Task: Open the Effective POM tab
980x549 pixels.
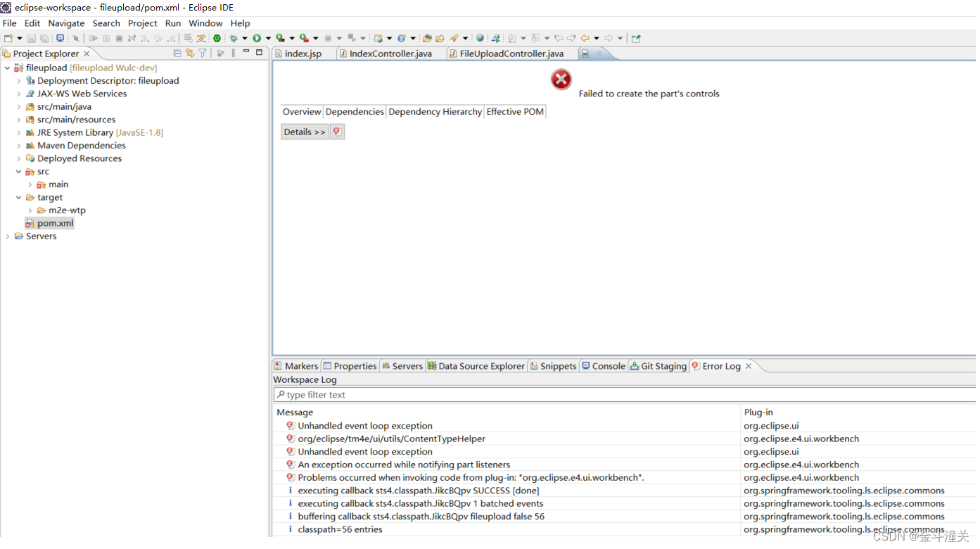Action: [515, 112]
